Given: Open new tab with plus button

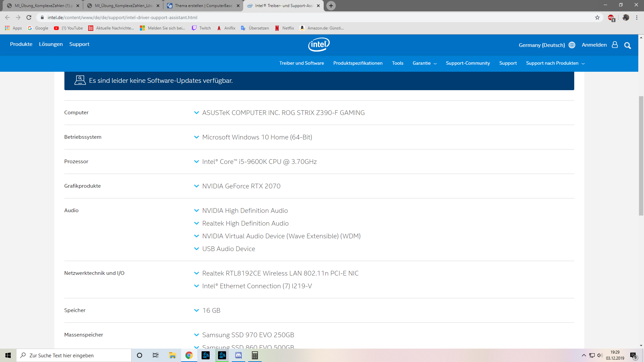Looking at the screenshot, I should (331, 6).
